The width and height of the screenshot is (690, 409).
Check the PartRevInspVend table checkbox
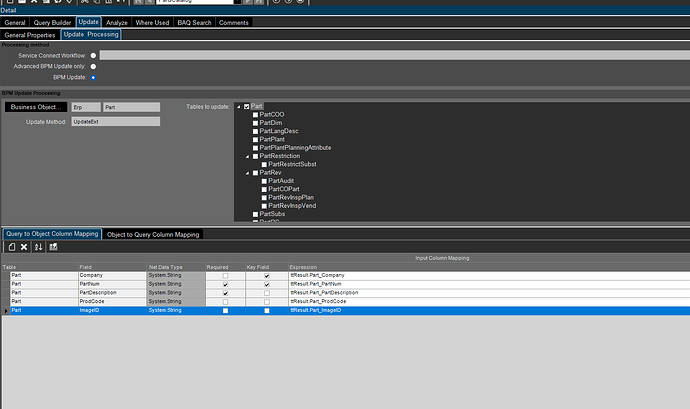pos(264,206)
